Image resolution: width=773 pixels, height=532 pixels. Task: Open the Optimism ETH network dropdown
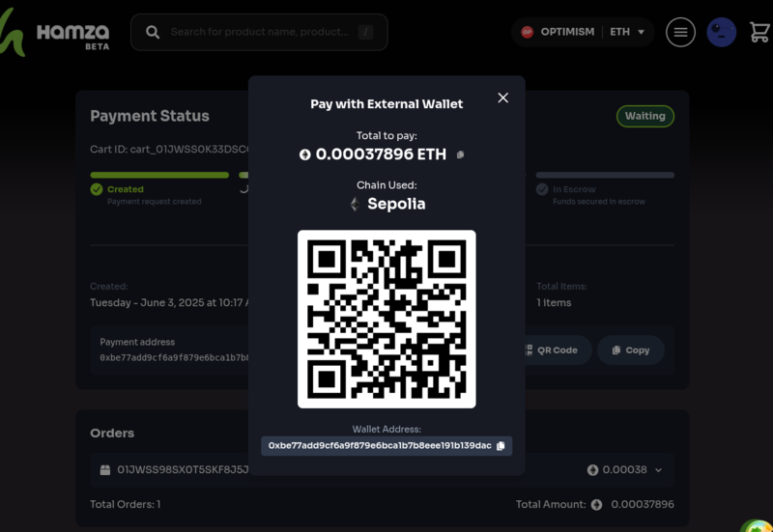583,32
